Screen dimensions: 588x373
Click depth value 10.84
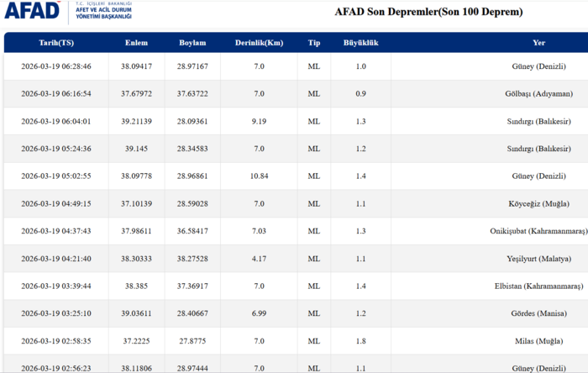pyautogui.click(x=259, y=176)
